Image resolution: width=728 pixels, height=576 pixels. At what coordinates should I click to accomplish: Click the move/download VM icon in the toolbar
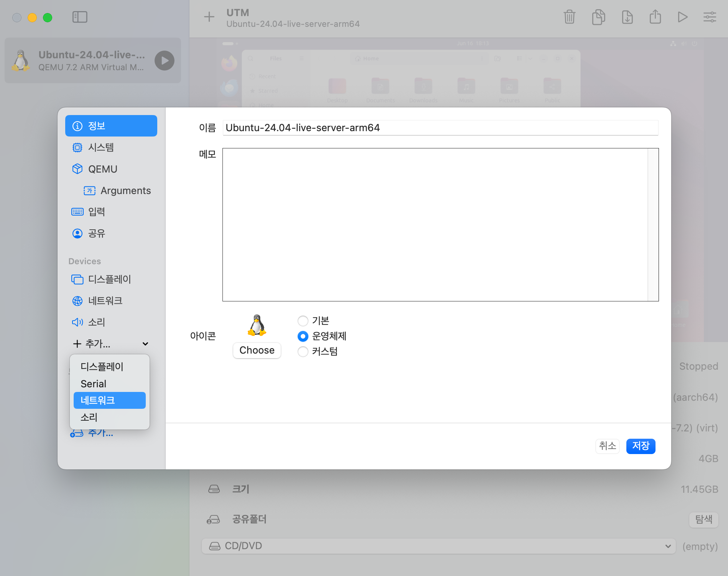pos(627,17)
